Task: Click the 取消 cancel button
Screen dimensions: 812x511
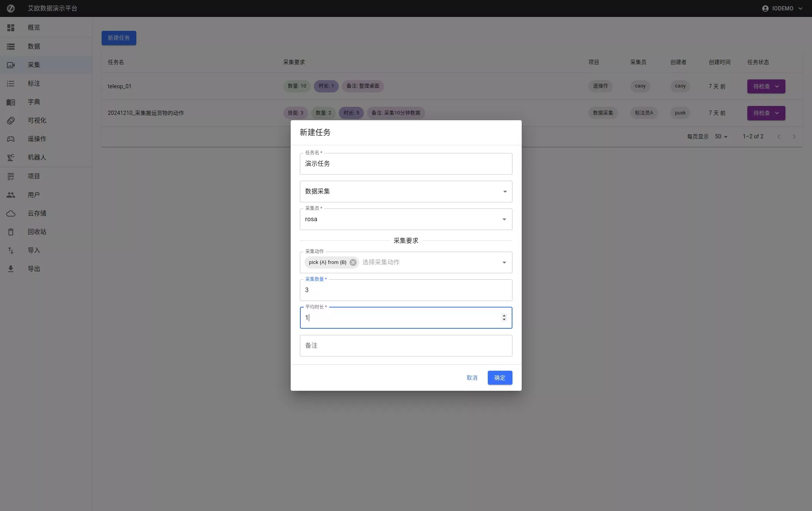Action: point(472,378)
